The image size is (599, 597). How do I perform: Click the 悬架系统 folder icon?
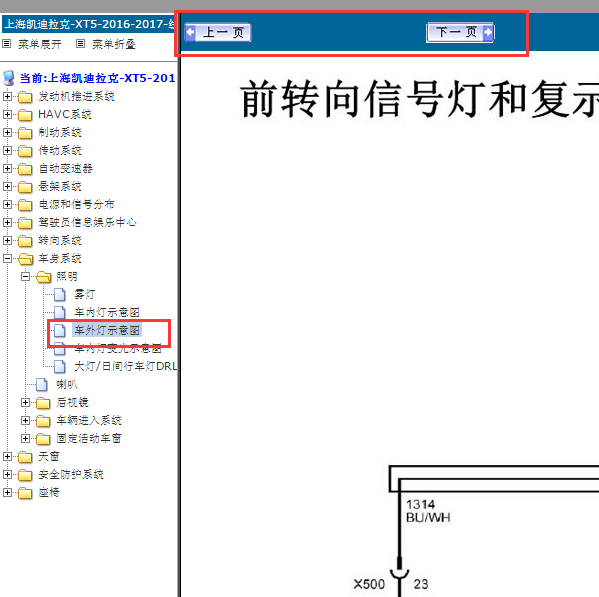(25, 187)
